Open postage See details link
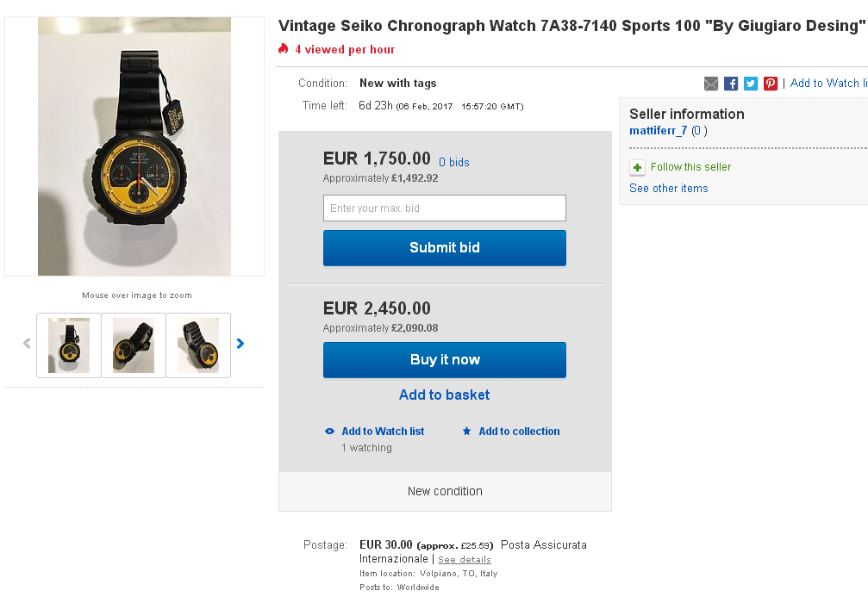 464,560
